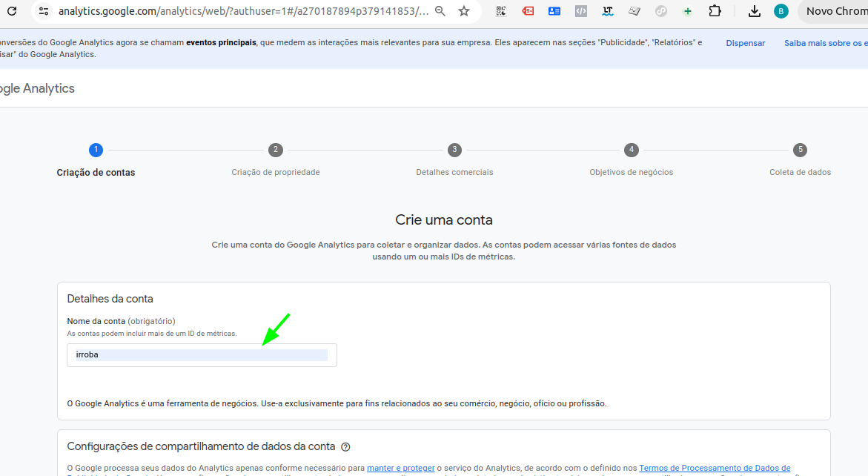868x476 pixels.
Task: Click the 'Nome da conta (obrigatório)' label
Action: [x=122, y=321]
